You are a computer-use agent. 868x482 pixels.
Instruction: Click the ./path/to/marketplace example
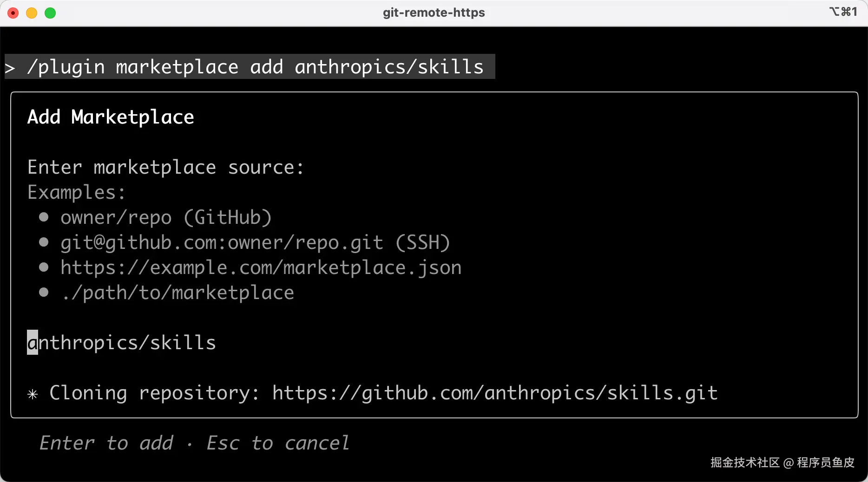point(178,293)
